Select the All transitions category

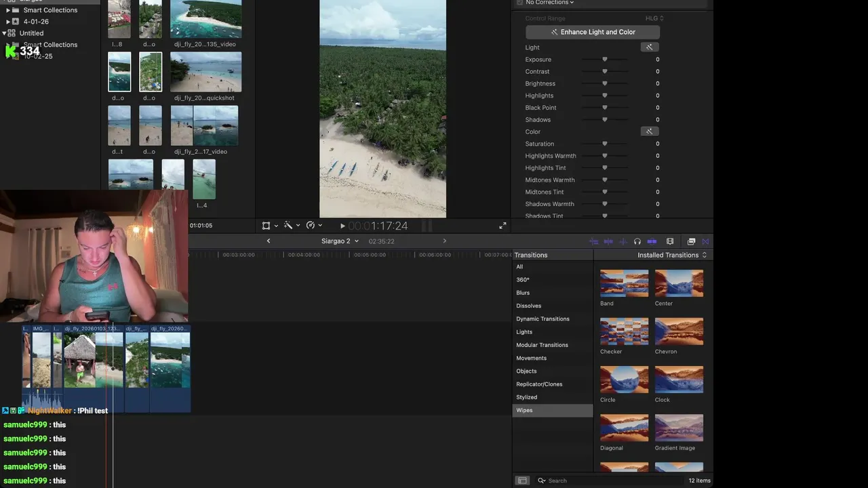pos(553,267)
